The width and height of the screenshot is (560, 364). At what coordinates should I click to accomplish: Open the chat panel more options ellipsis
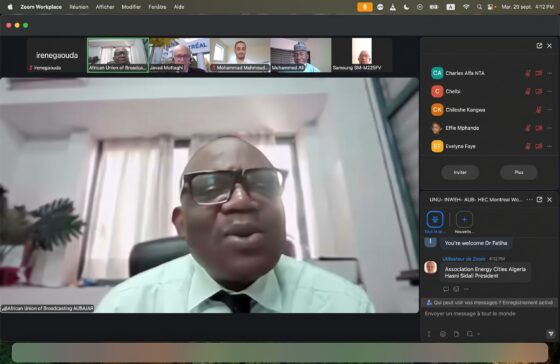coord(529,199)
